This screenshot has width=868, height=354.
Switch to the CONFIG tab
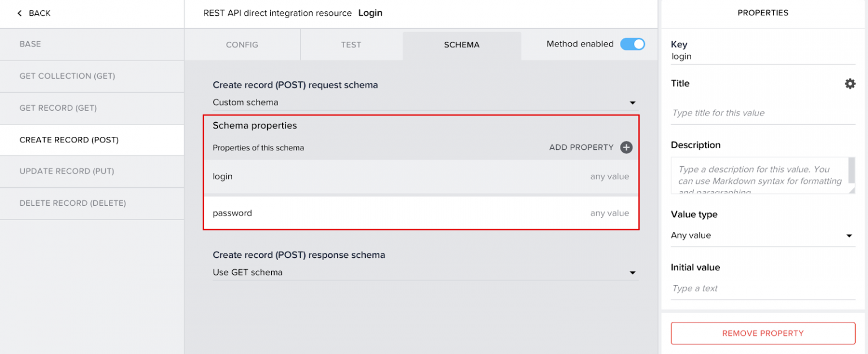242,44
